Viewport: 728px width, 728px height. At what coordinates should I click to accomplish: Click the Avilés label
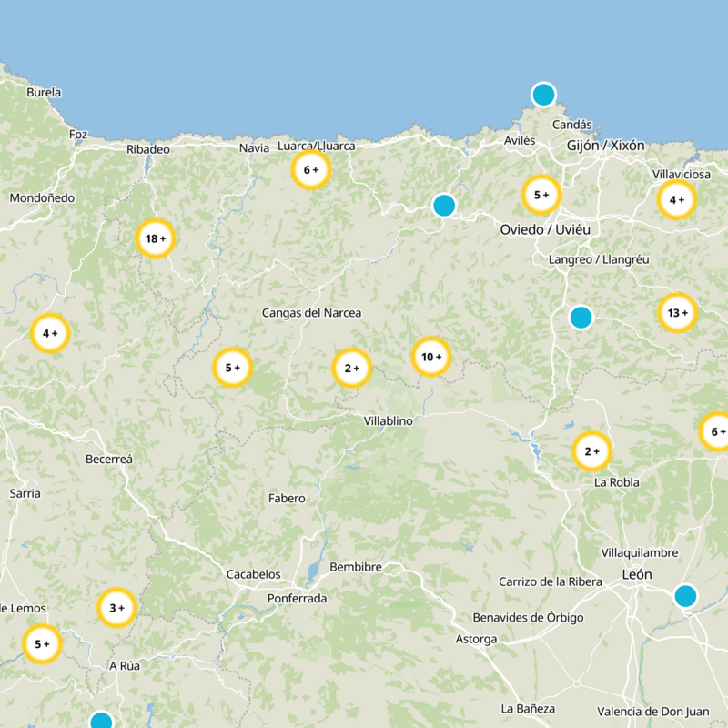click(520, 140)
